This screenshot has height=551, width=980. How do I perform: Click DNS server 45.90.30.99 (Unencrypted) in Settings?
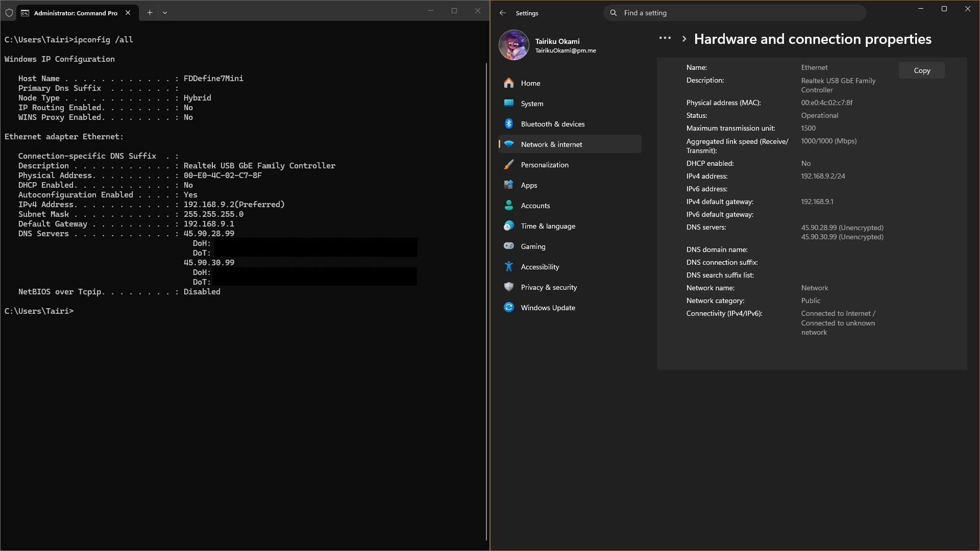pyautogui.click(x=842, y=237)
